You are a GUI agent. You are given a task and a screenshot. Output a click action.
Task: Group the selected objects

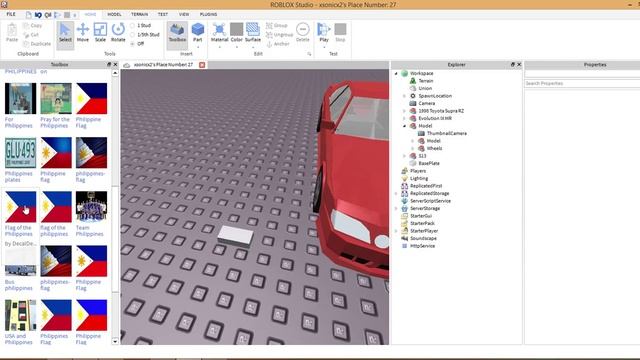(277, 26)
